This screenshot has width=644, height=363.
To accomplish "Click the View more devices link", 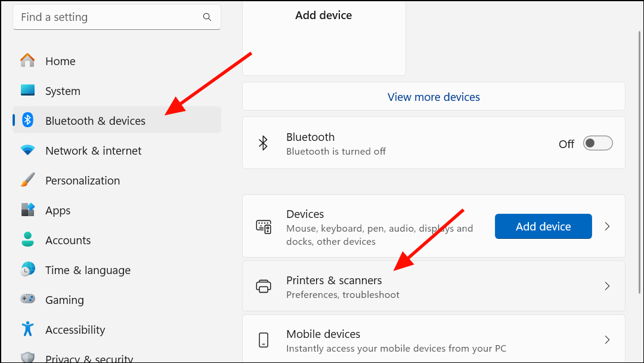I will (x=434, y=97).
